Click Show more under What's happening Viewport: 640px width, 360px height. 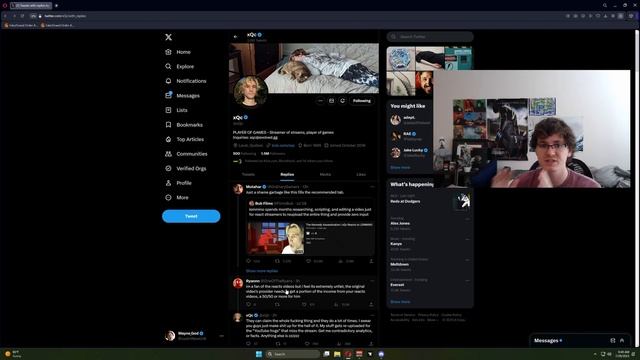click(400, 302)
